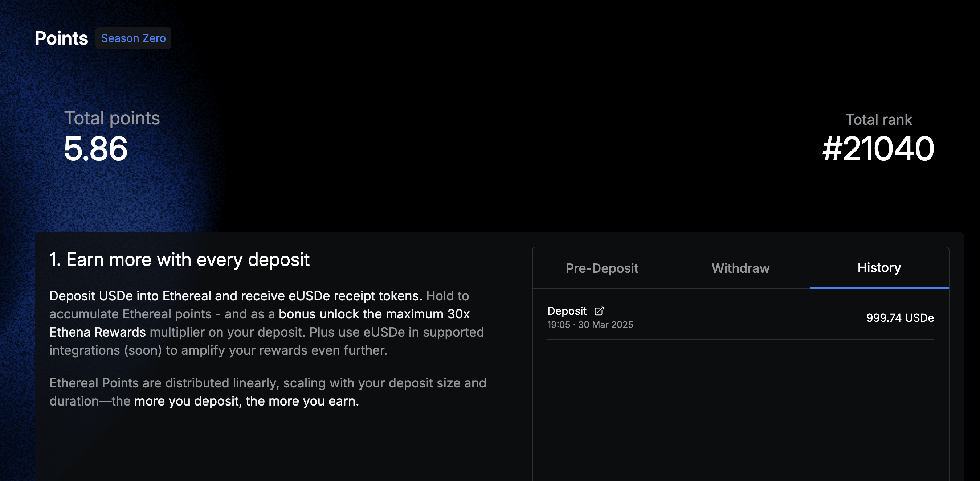980x481 pixels.
Task: Click the Deposit entry label in history
Action: [567, 311]
